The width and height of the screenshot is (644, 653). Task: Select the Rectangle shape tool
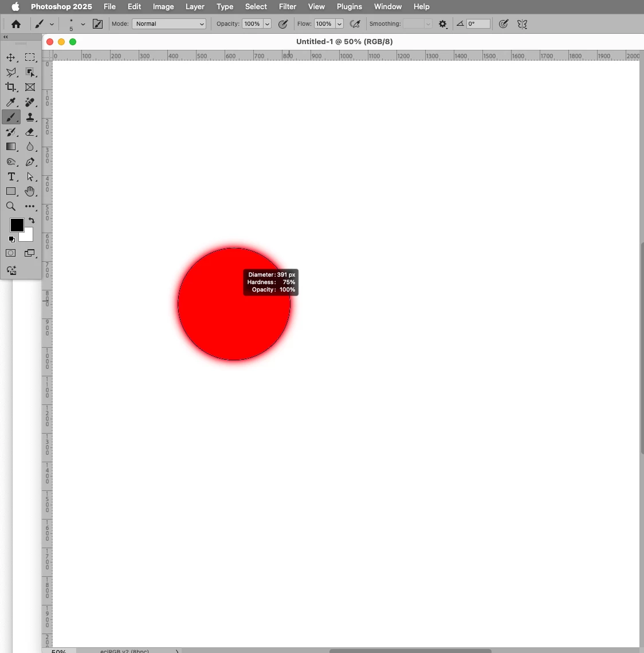coord(11,191)
